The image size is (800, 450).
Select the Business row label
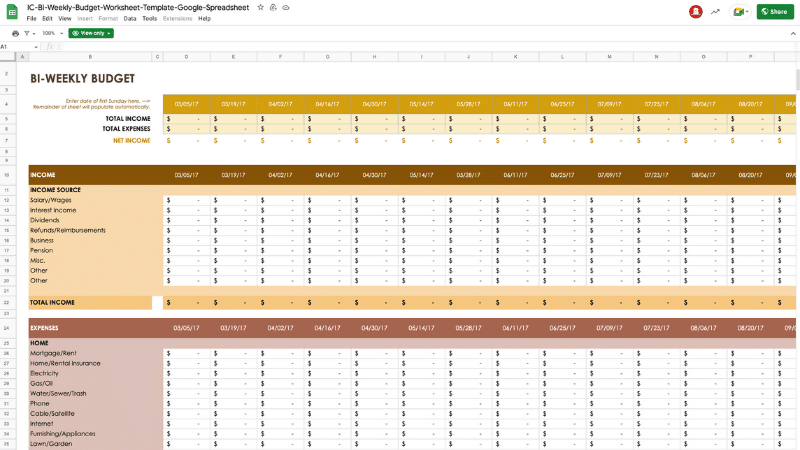tap(42, 240)
